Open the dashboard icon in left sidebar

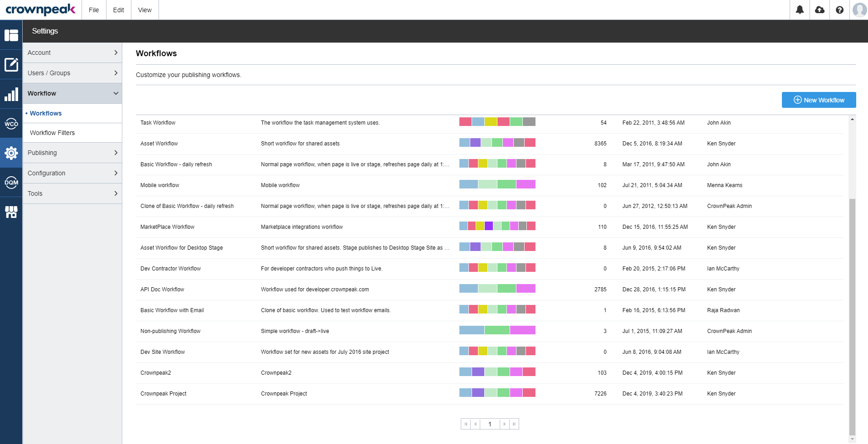point(11,35)
